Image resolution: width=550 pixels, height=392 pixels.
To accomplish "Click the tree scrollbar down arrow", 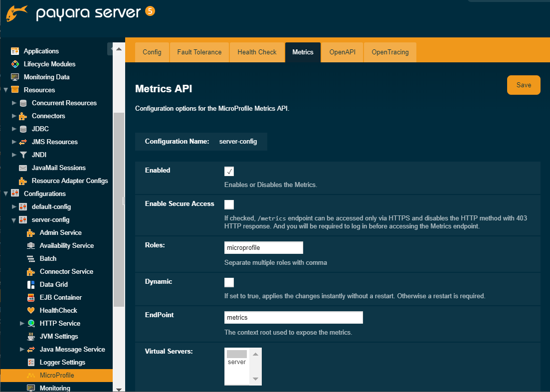I will point(119,389).
